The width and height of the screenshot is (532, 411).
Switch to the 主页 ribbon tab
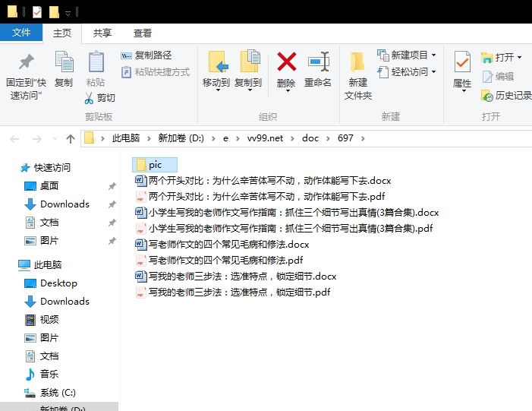point(62,33)
